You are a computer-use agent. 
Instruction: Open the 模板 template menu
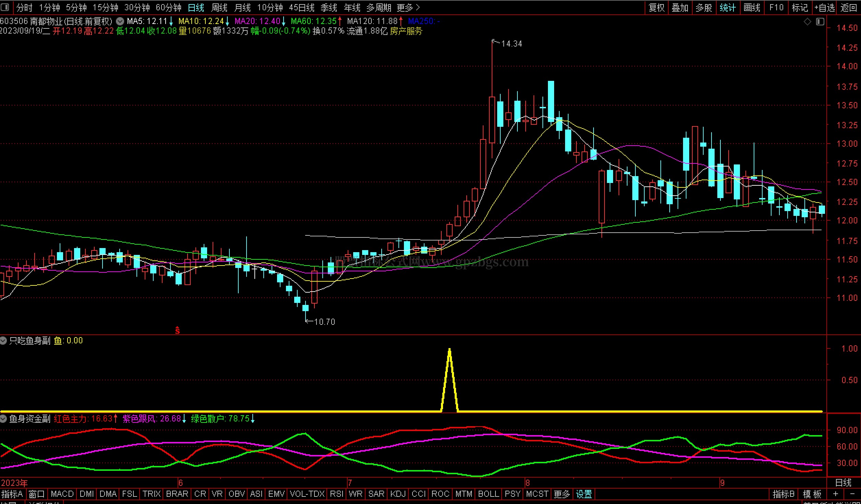(812, 494)
